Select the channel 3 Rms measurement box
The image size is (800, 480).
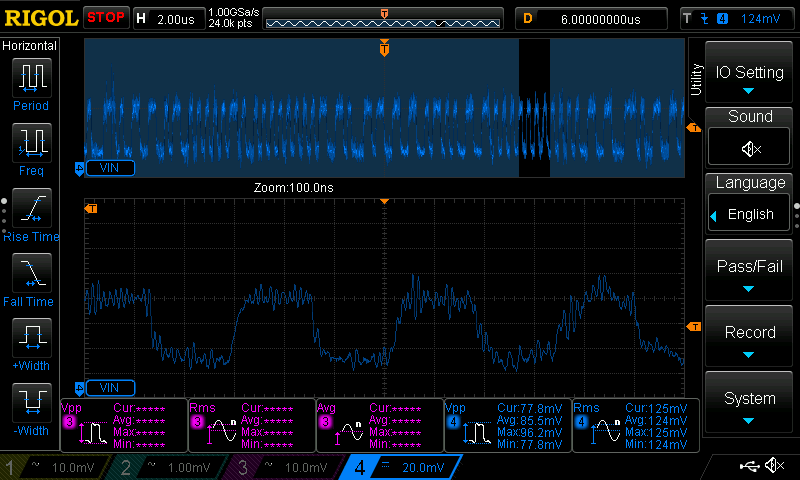(x=252, y=425)
